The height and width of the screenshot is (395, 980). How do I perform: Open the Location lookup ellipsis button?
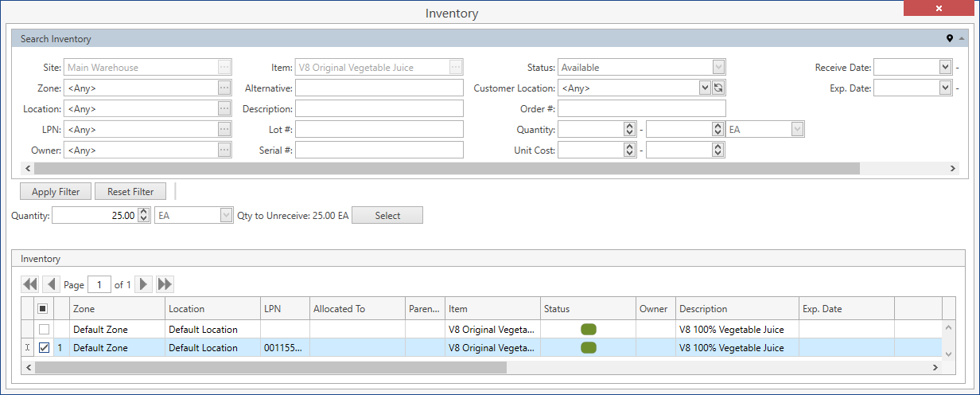click(224, 109)
